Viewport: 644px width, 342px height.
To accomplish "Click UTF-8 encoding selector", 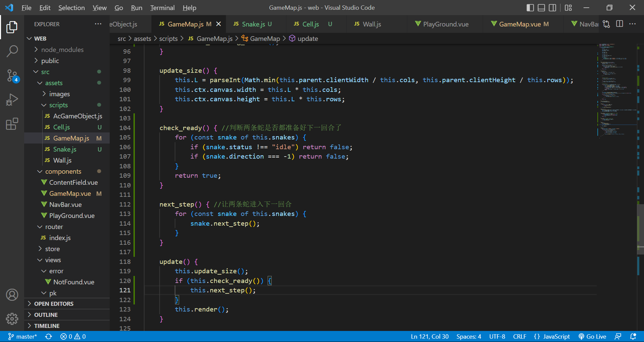I will click(x=497, y=337).
